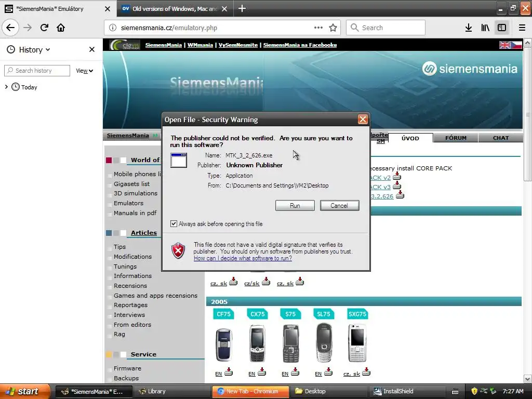
Task: Expand the History dropdown header
Action: tap(34, 49)
